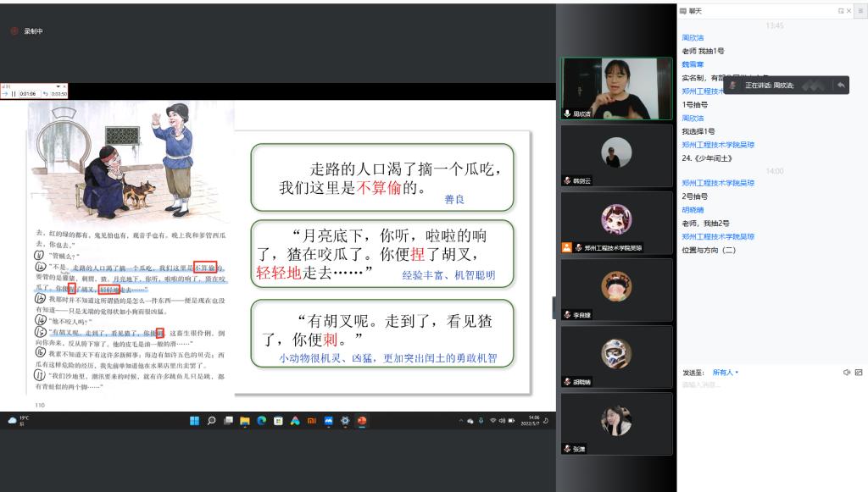Click the message 24.《少年闰土》
This screenshot has width=868, height=492.
pos(707,158)
